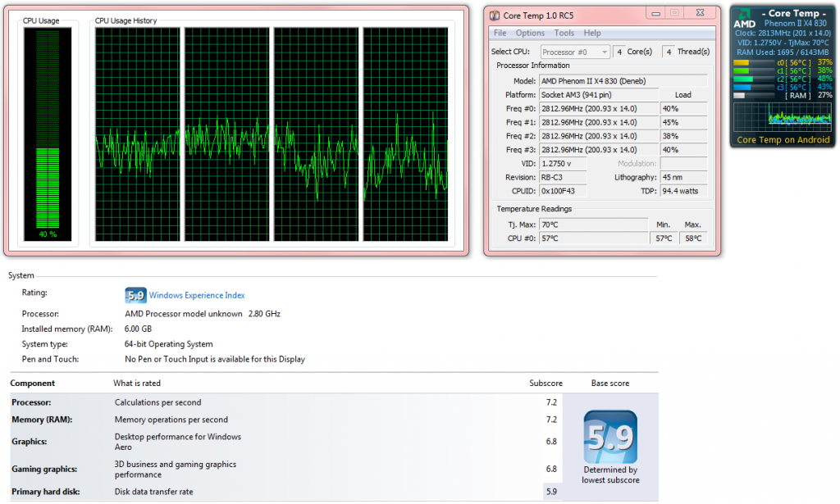Viewport: 840px width, 504px height.
Task: Click the Processor subscore 7.2
Action: 551,402
